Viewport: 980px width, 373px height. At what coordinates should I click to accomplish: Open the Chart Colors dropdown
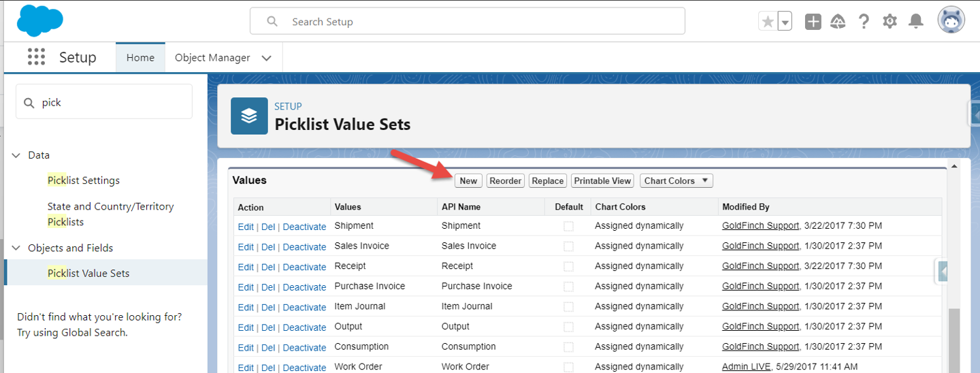click(676, 180)
